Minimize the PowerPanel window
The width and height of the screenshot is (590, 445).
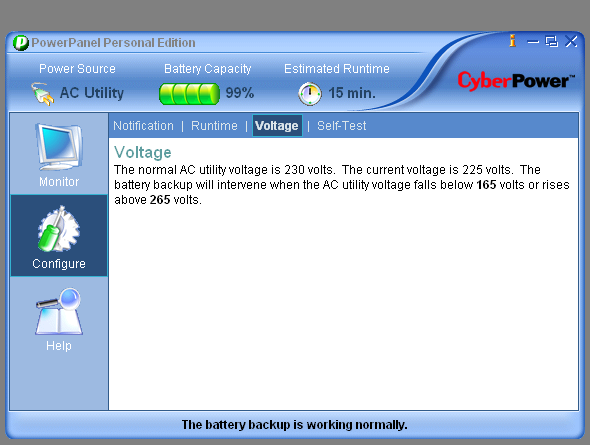(x=533, y=42)
